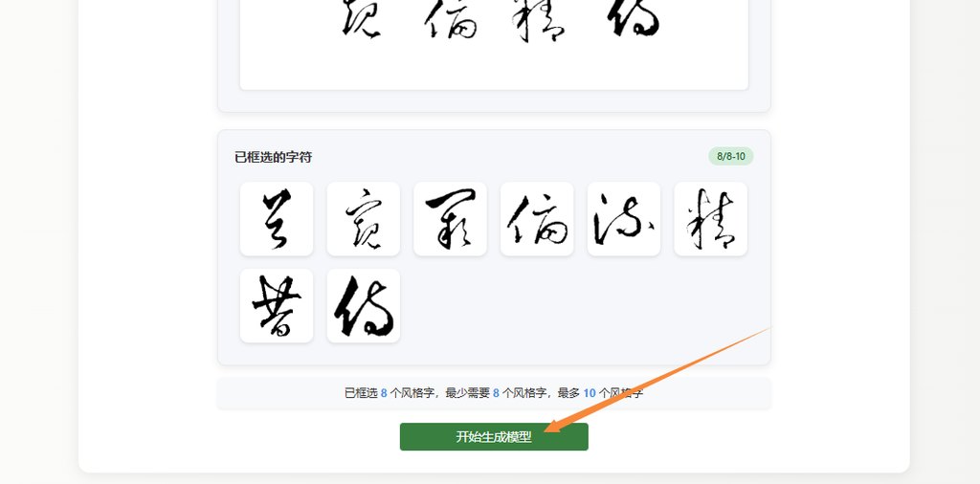The width and height of the screenshot is (980, 484).
Task: Select the first selected character thumbnail
Action: [x=277, y=219]
